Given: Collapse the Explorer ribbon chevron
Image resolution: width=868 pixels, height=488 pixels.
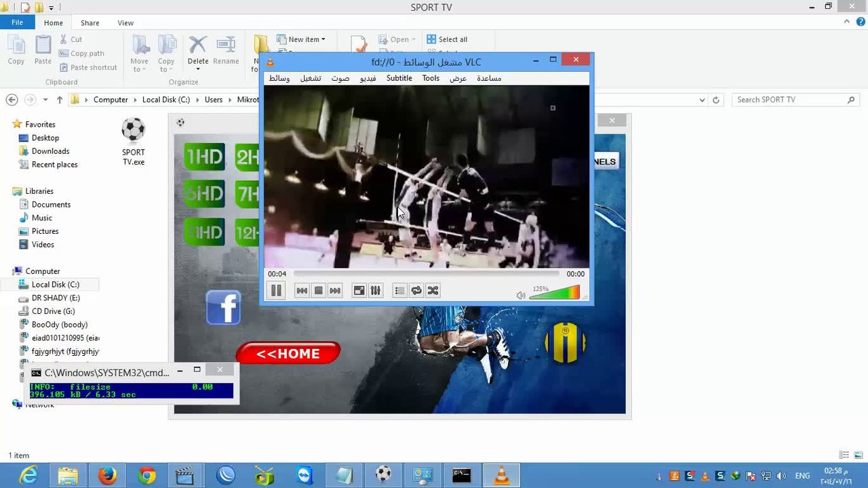Looking at the screenshot, I should (x=847, y=22).
